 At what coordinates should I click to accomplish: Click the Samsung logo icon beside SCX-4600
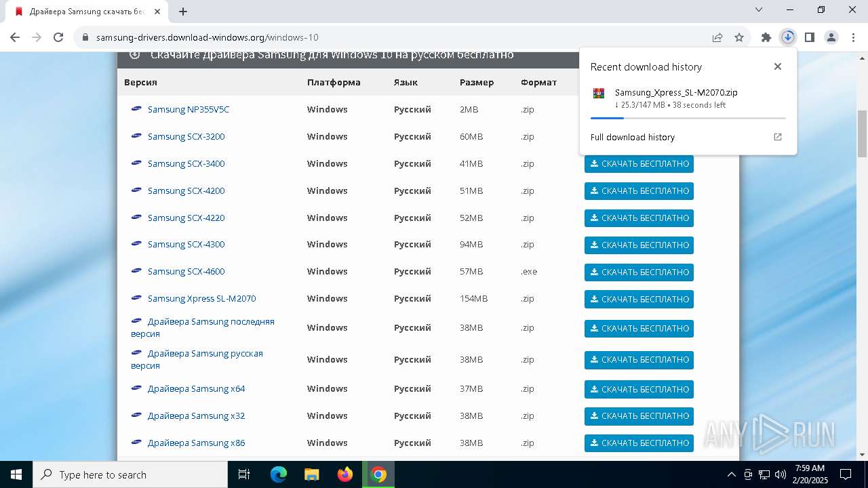tap(136, 270)
